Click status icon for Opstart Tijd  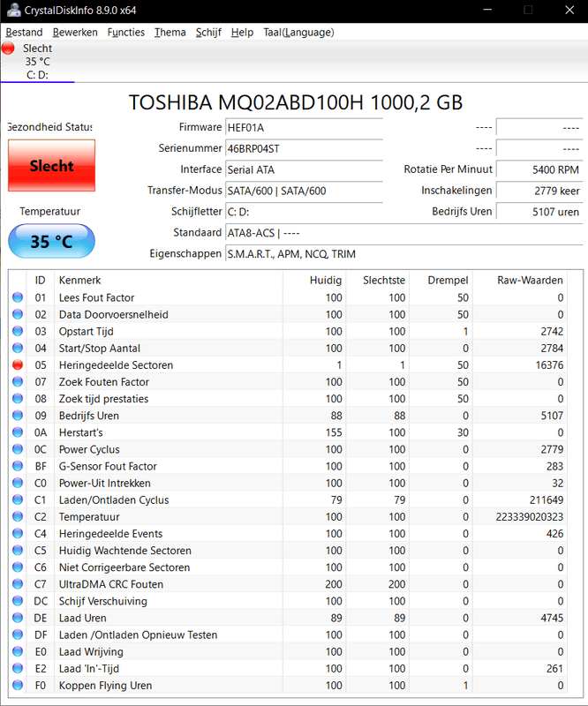coord(18,331)
